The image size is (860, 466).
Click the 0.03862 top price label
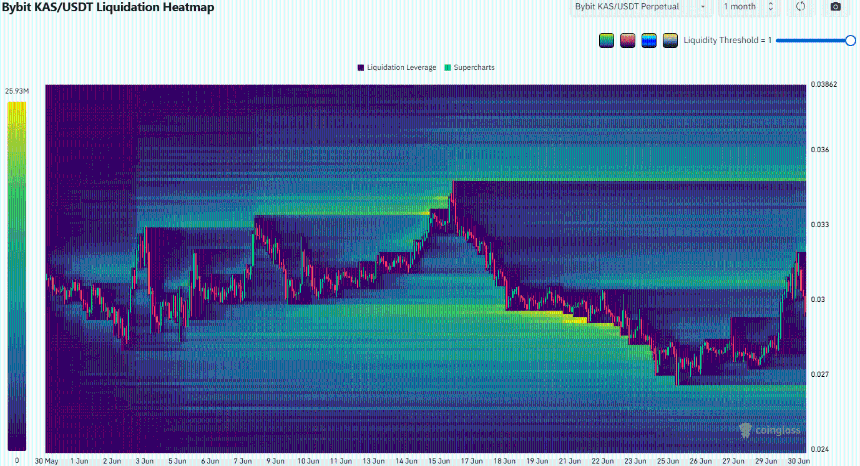pos(824,84)
